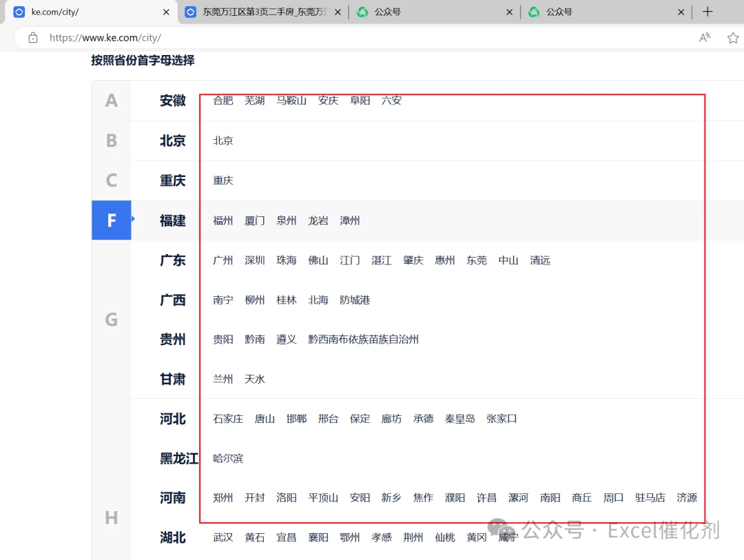744x560 pixels.
Task: Open the 南宁 city link
Action: [223, 300]
